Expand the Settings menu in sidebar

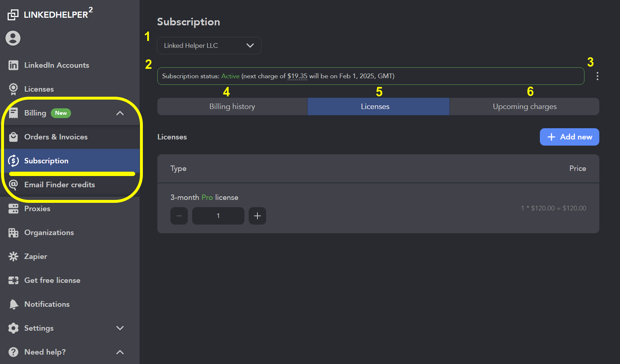(x=120, y=328)
